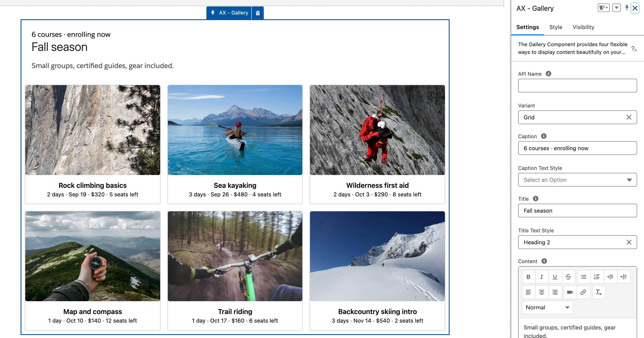
Task: Toggle strikethrough formatting in Content editor
Action: (568, 277)
